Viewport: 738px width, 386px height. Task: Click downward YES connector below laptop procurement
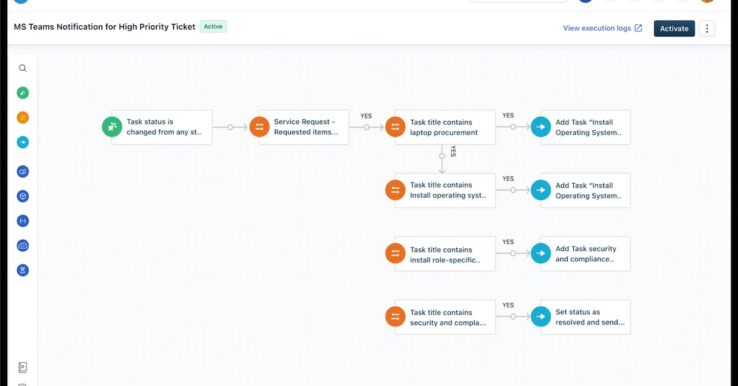tap(442, 156)
